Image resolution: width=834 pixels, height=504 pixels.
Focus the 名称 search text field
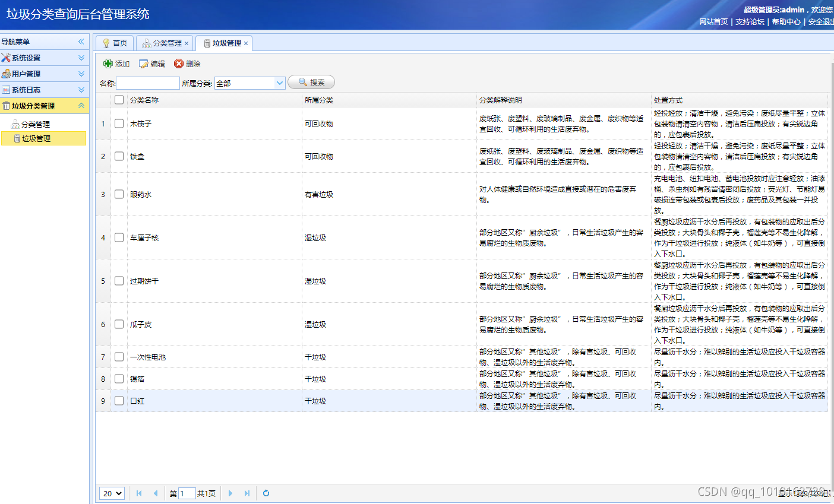click(x=148, y=83)
